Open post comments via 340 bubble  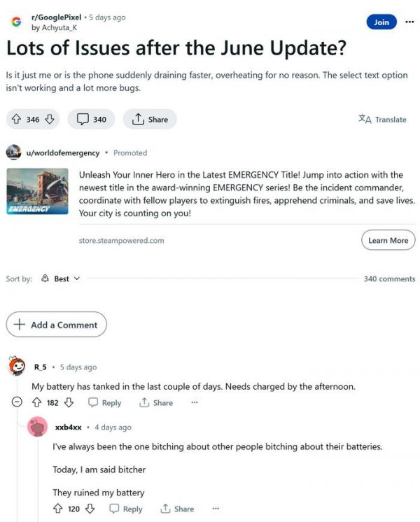pos(92,120)
